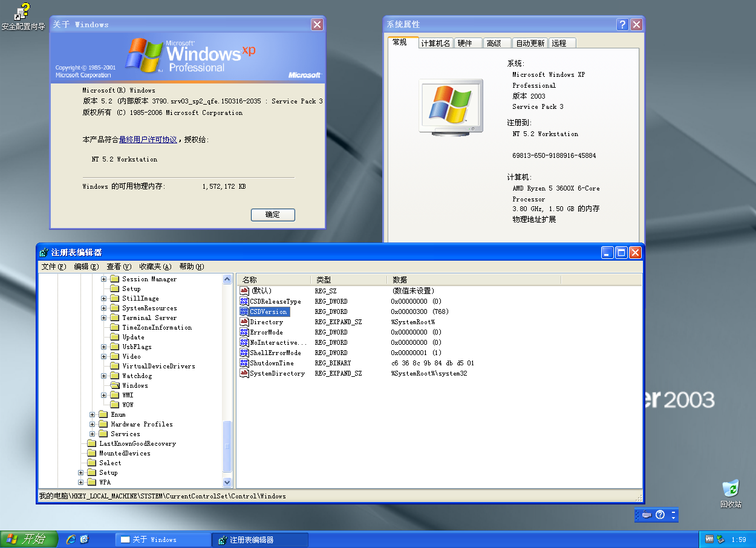The height and width of the screenshot is (548, 756).
Task: Minimize the language bar
Action: pyautogui.click(x=673, y=512)
